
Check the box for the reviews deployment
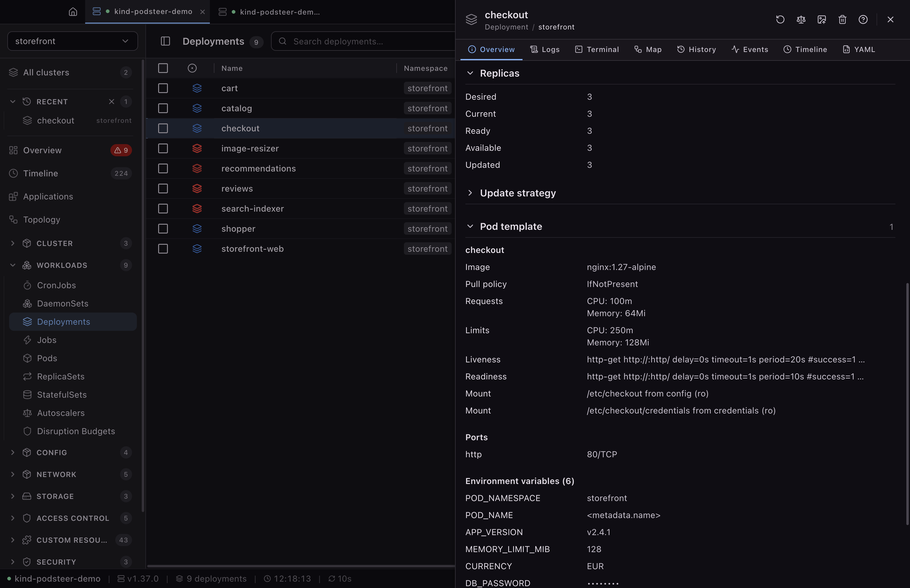point(163,189)
